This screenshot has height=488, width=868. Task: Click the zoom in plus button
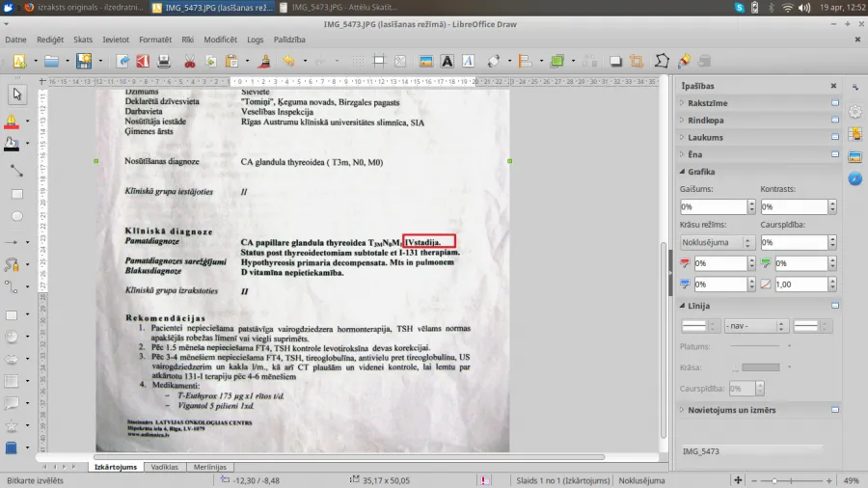point(828,480)
